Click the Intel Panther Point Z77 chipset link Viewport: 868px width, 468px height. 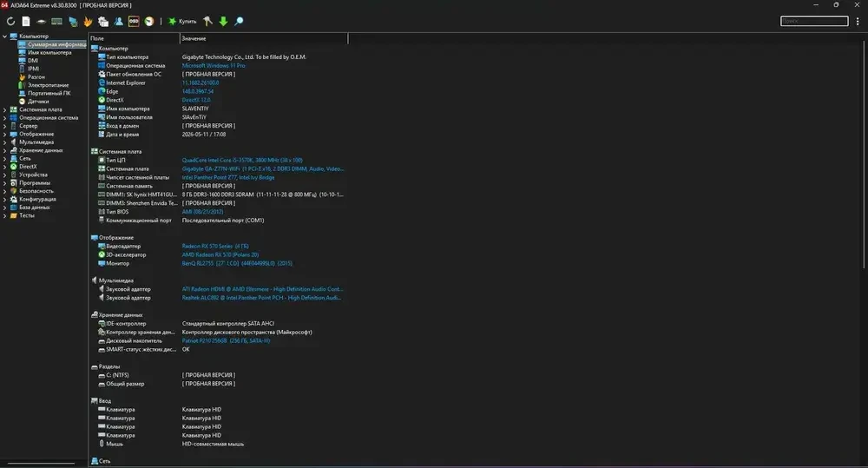(228, 177)
